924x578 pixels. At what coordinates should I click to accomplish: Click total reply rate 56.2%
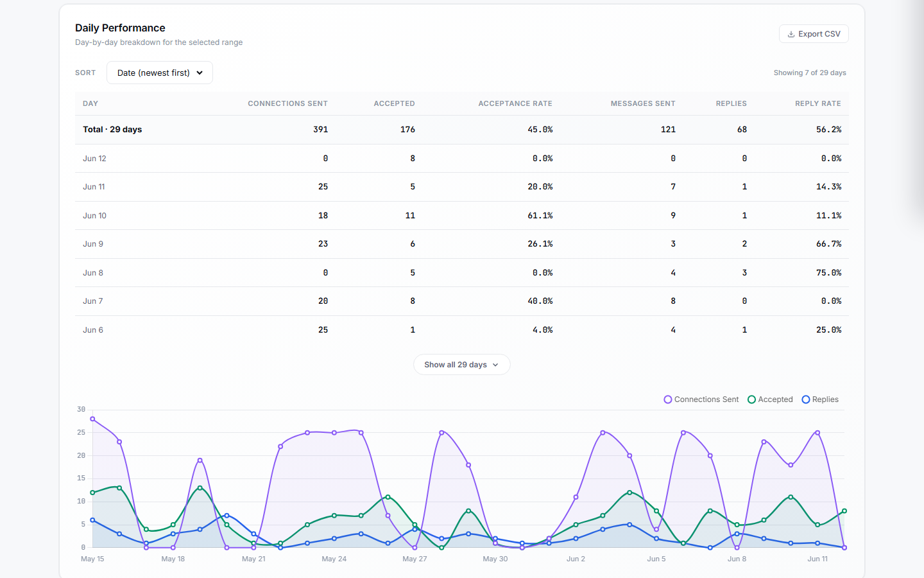pos(829,130)
